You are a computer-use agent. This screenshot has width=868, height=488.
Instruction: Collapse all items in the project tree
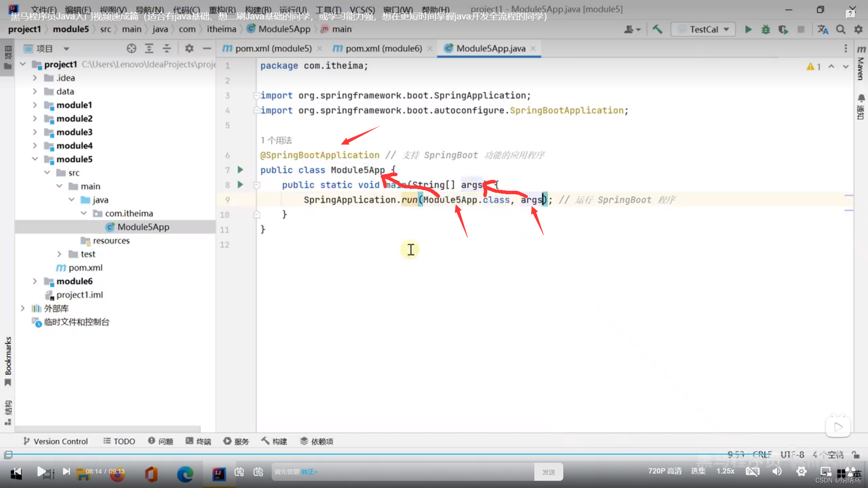pos(166,48)
